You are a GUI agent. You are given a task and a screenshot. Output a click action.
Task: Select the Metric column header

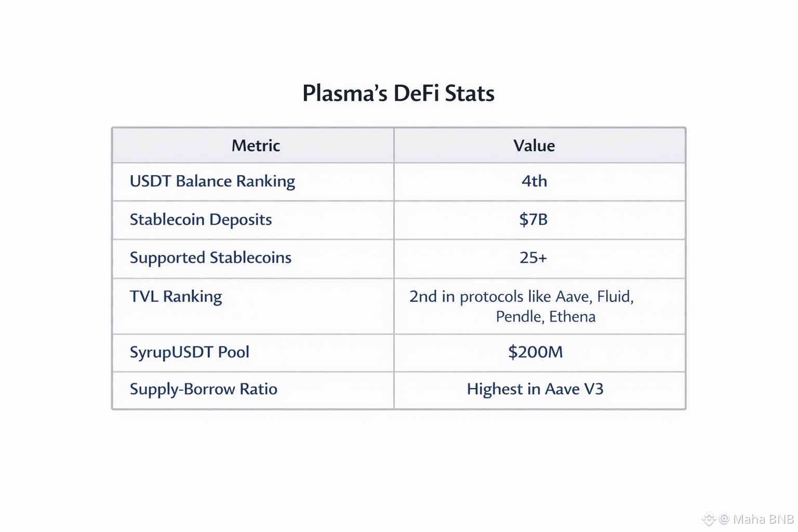(256, 145)
